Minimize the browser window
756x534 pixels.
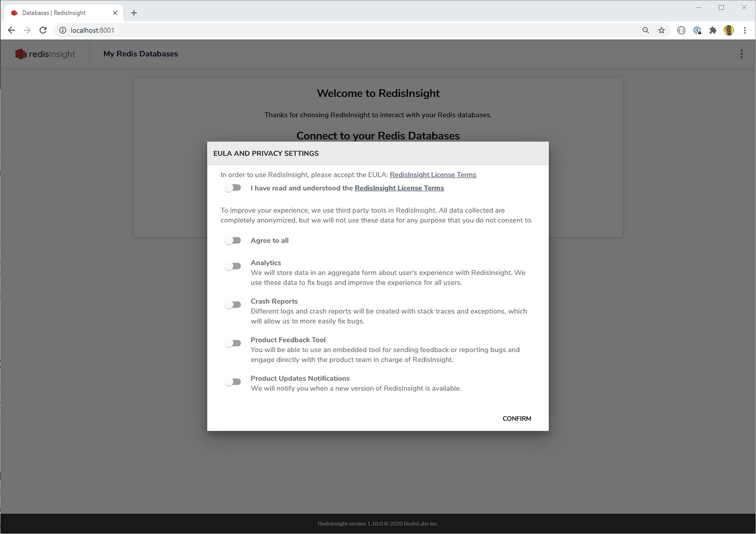pos(699,8)
